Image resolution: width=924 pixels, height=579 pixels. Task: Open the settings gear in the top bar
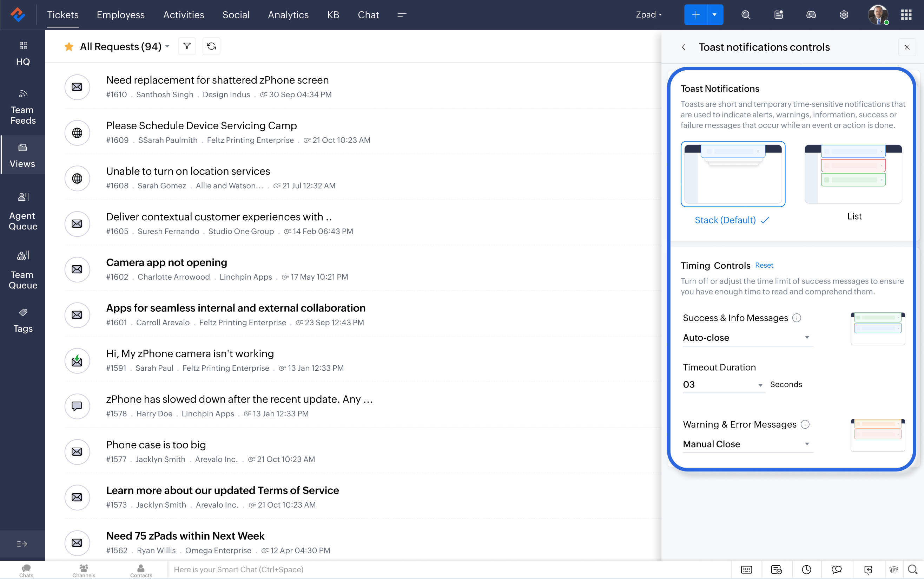point(844,15)
